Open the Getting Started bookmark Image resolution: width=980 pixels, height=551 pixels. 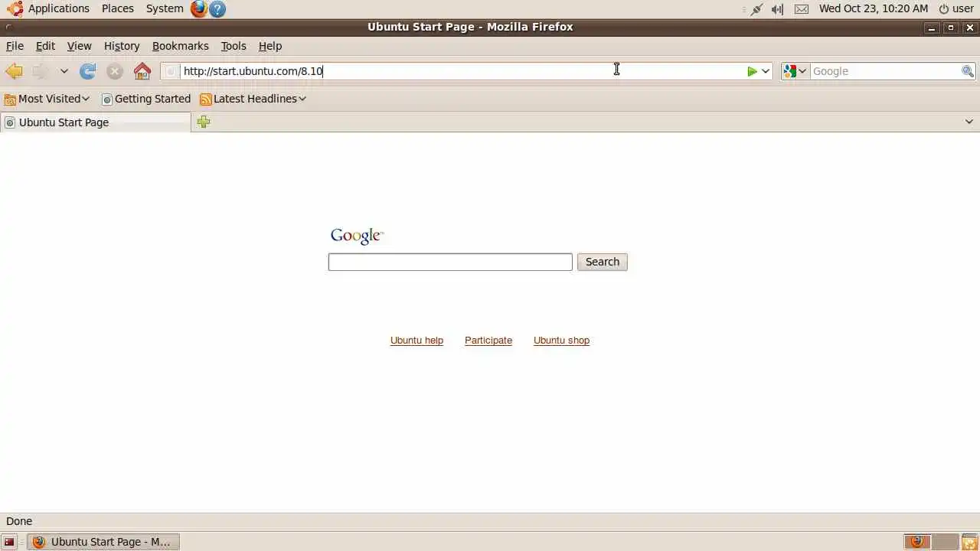click(x=146, y=99)
